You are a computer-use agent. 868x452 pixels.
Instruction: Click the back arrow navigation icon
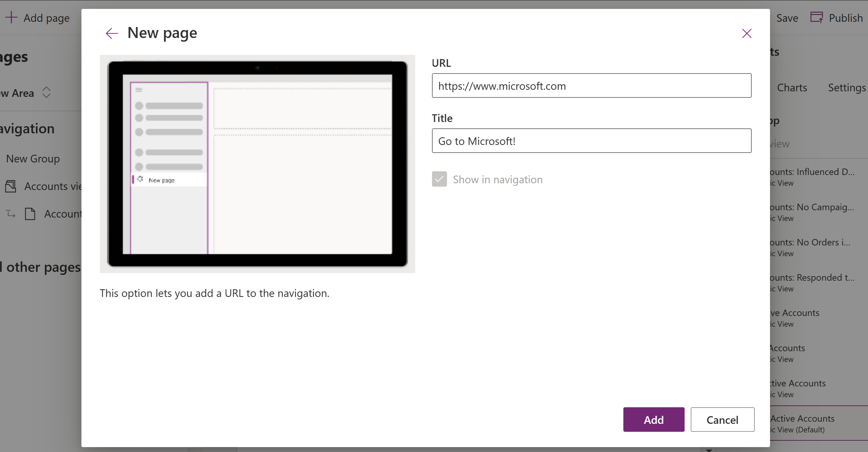111,33
